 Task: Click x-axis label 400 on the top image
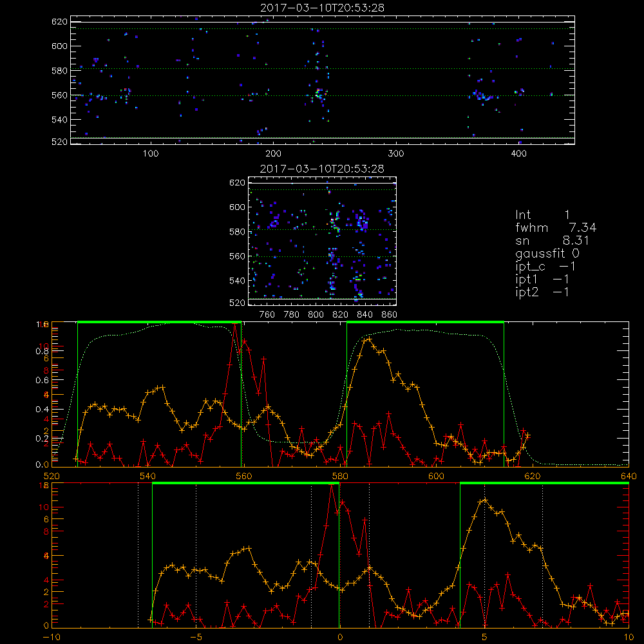click(x=518, y=154)
